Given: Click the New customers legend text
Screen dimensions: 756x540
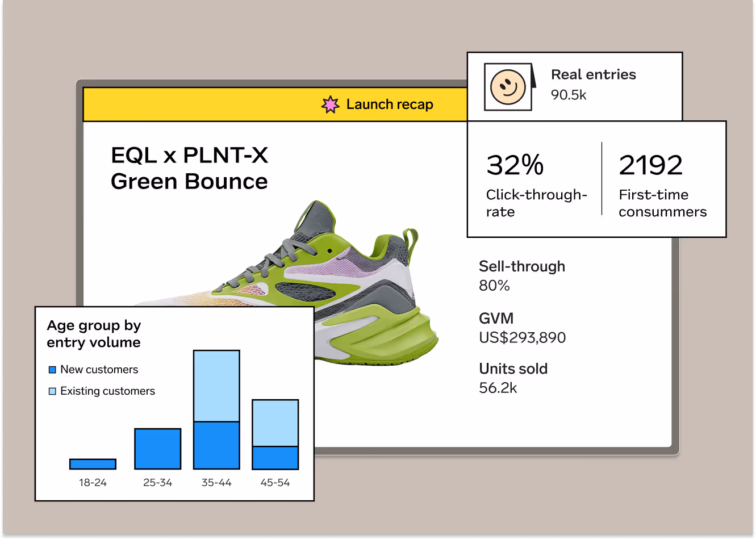Looking at the screenshot, I should (x=99, y=370).
